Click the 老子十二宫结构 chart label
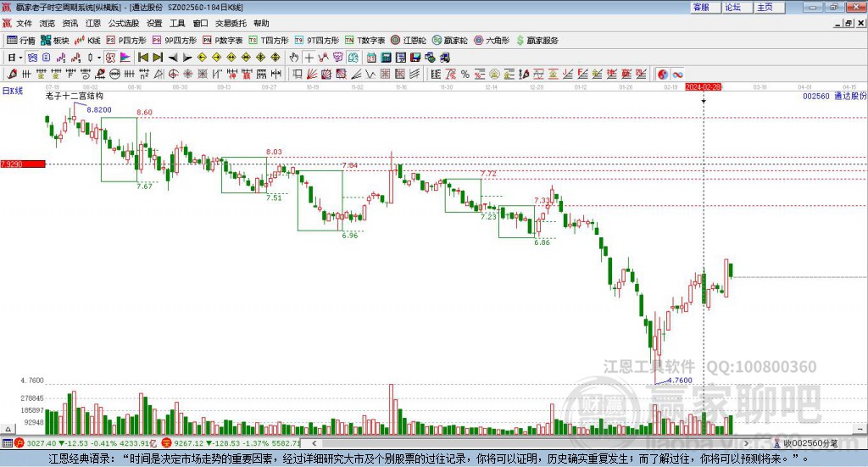This screenshot has height=467, width=868. point(75,97)
